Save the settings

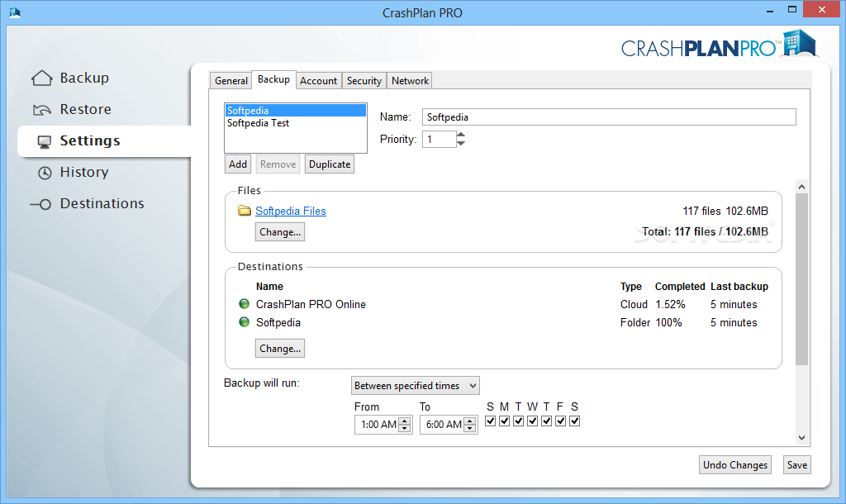coord(797,465)
